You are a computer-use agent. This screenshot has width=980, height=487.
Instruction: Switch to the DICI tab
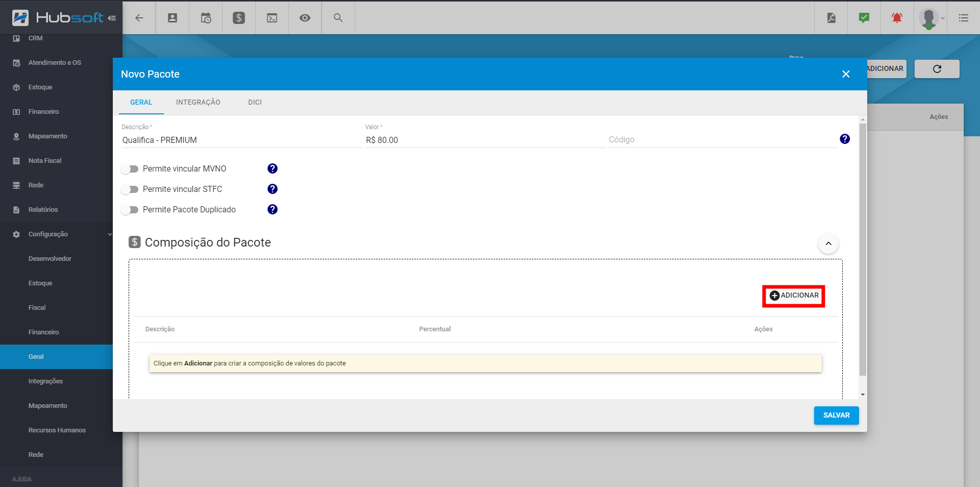(255, 102)
